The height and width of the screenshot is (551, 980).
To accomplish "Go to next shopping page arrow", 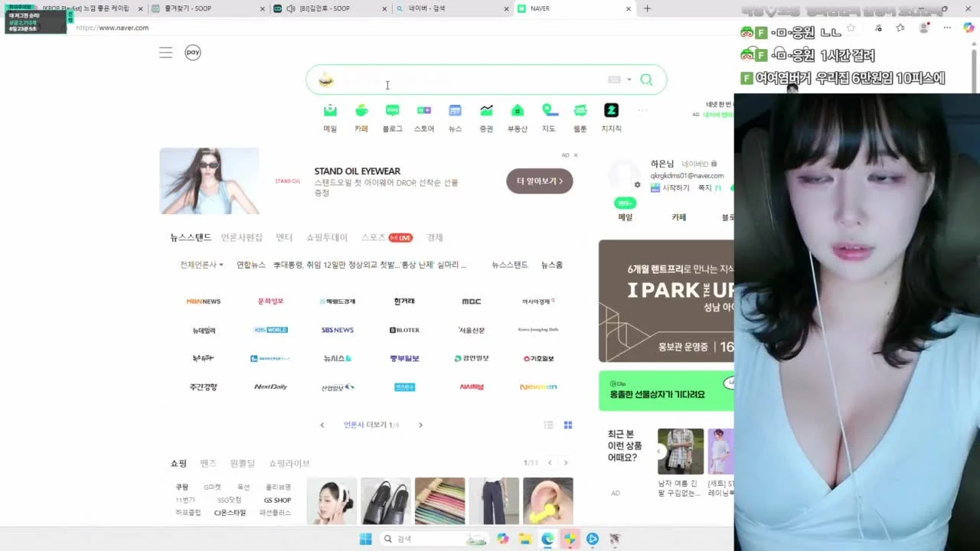I will (x=566, y=463).
